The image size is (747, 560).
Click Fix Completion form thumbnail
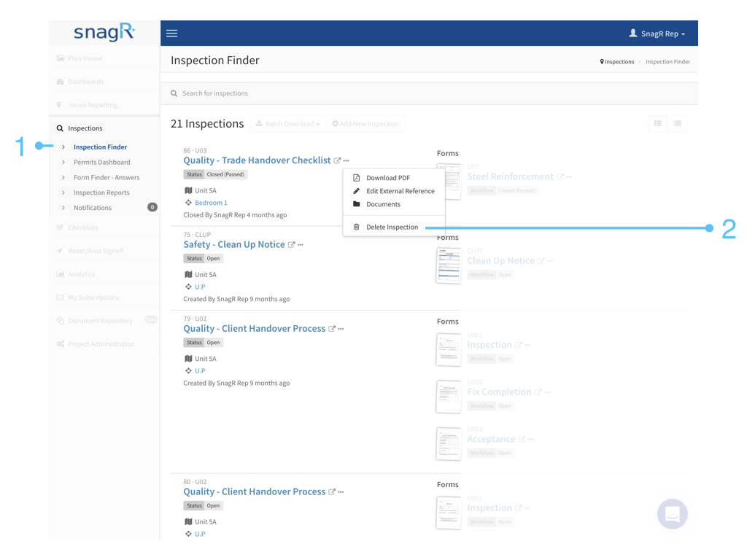click(449, 397)
